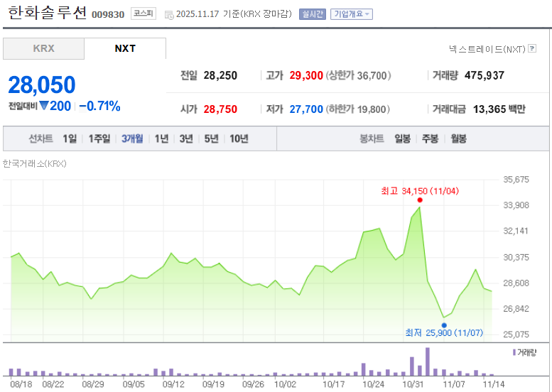The height and width of the screenshot is (392, 552).
Task: Click the 35,675 price axis label
Action: (516, 180)
